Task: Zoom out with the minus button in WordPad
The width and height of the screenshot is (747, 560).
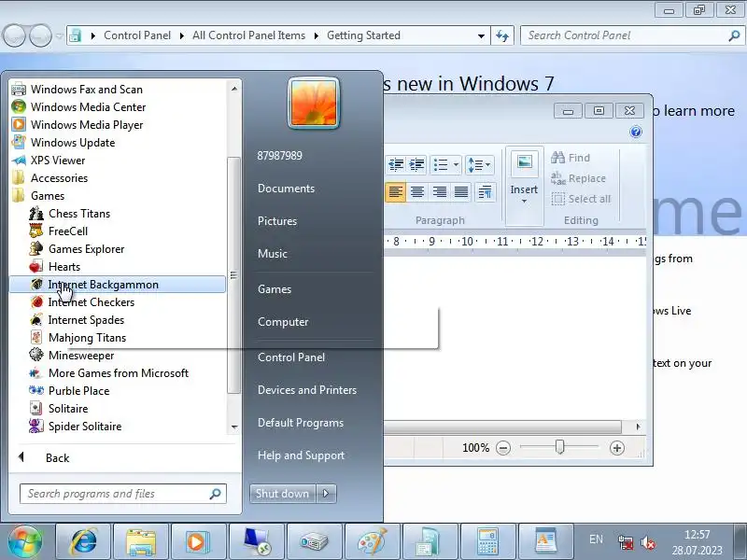Action: click(x=503, y=448)
